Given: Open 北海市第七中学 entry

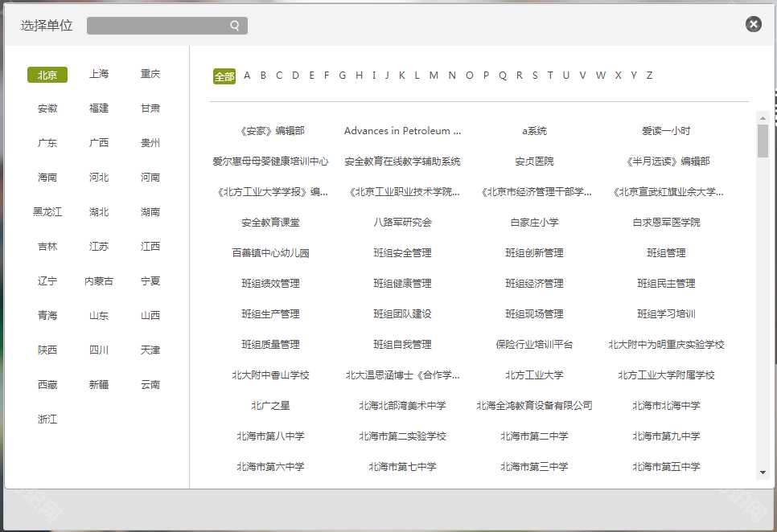Looking at the screenshot, I should (402, 467).
